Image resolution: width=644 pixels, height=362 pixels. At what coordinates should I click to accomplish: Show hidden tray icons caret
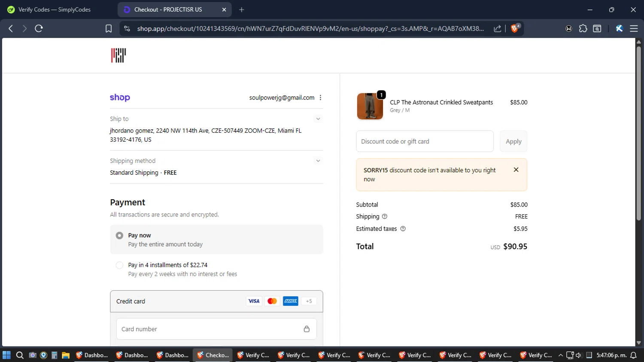(561, 355)
